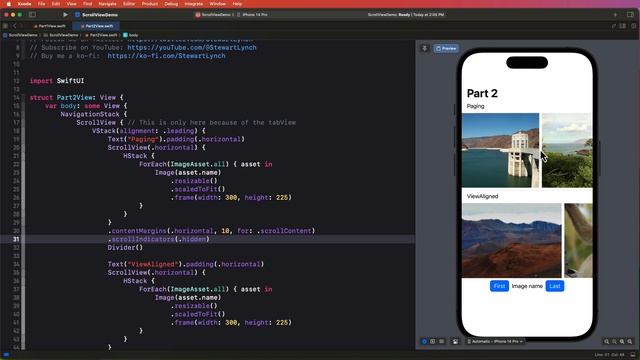Open the Find menu
640x360 pixels.
(x=87, y=4)
